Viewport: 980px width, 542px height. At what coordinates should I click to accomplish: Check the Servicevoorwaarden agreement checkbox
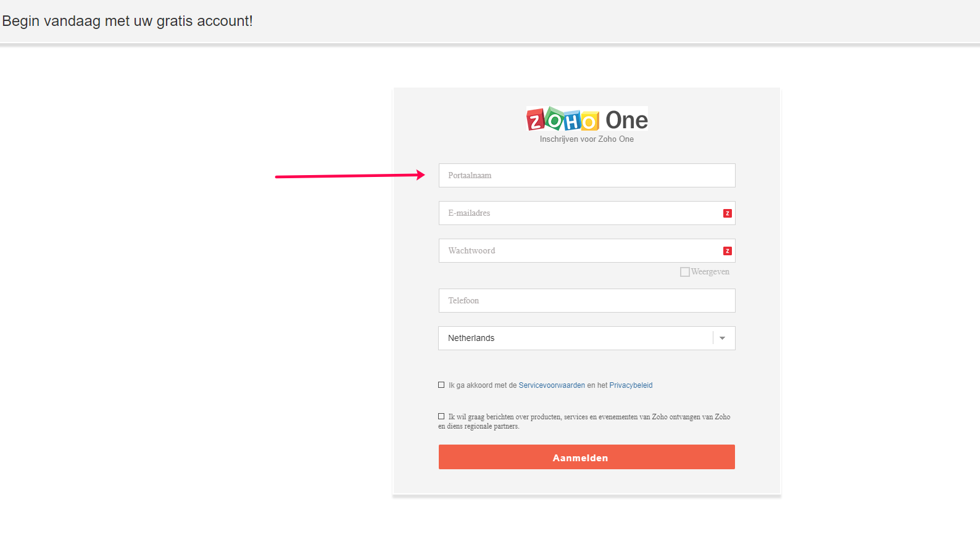[x=441, y=385]
